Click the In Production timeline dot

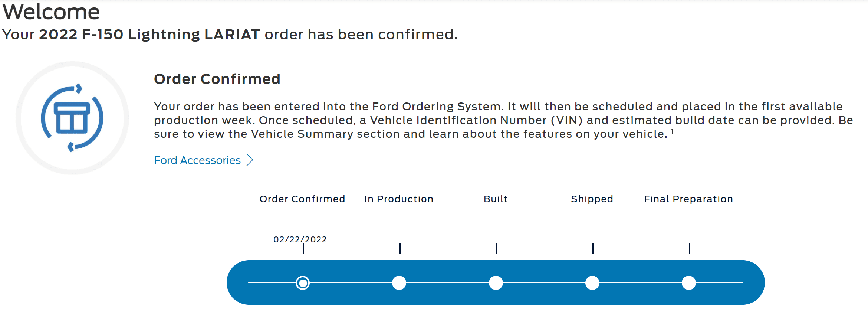399,283
